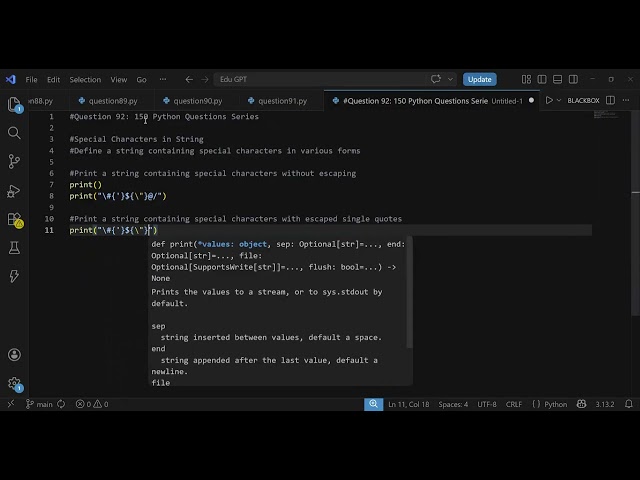640x480 pixels.
Task: Open Copilot status icon in status bar
Action: (582, 404)
